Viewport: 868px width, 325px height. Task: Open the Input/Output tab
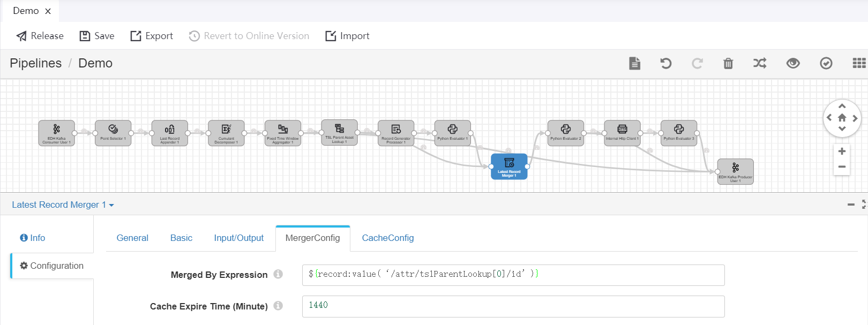coord(238,238)
